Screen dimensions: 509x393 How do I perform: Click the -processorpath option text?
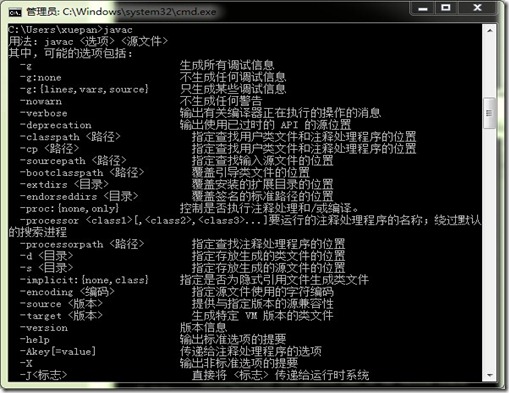pos(82,244)
